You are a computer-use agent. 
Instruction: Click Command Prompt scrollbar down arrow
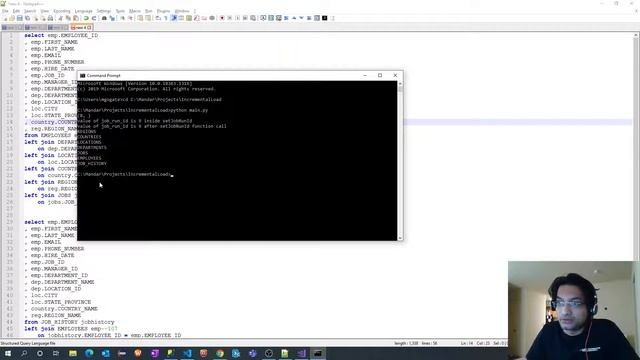[400, 238]
